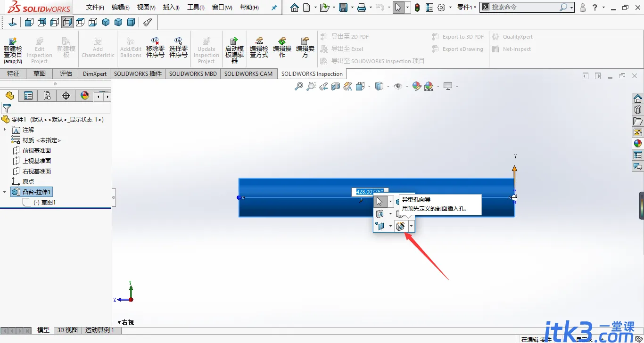Open File Properties list icon
Viewport: 644px width, 343px height.
click(x=429, y=8)
